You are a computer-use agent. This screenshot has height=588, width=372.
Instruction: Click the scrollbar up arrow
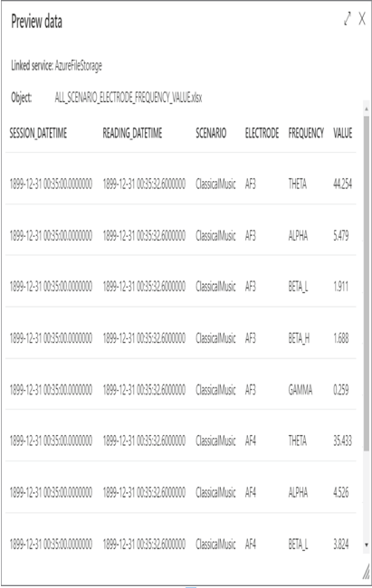pyautogui.click(x=367, y=109)
